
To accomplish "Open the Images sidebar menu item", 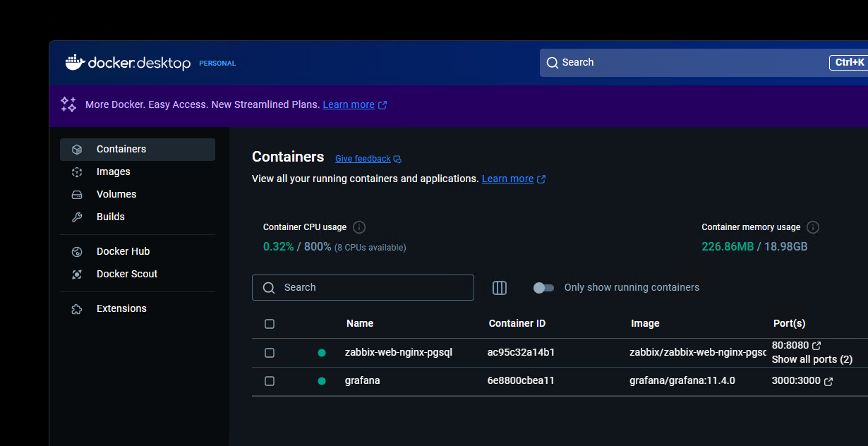I will (138, 172).
